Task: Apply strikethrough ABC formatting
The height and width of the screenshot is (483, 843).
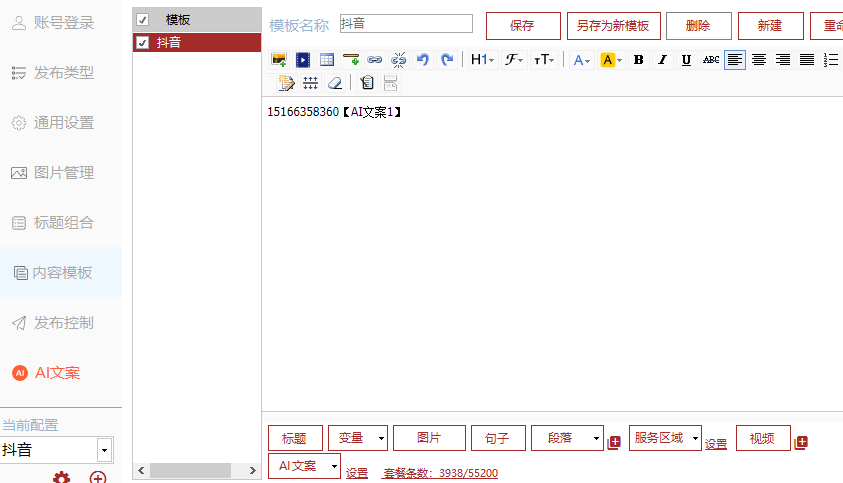Action: coord(711,60)
